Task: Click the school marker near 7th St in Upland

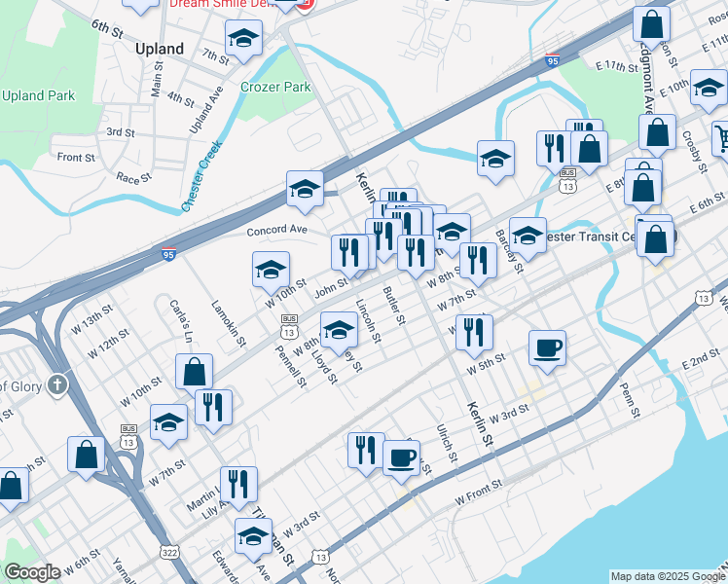Action: click(244, 41)
